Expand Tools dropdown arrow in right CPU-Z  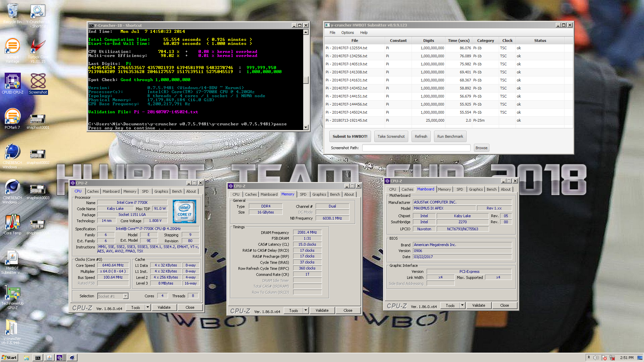(x=462, y=305)
